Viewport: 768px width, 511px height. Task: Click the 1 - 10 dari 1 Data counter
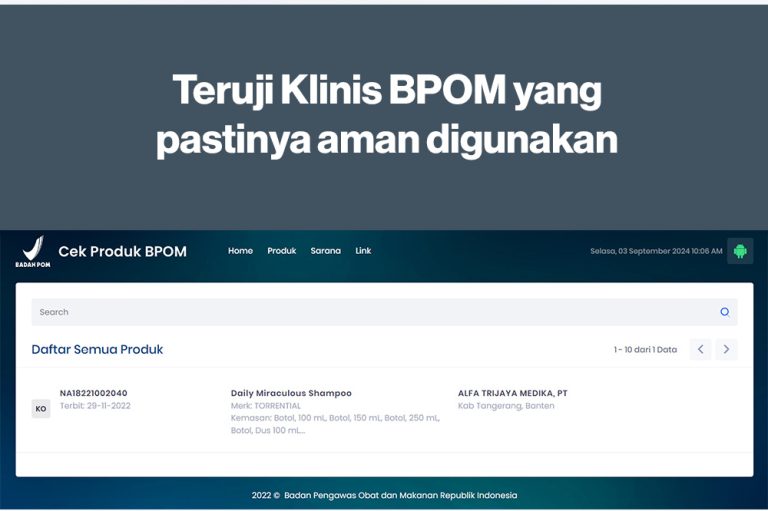(x=646, y=349)
